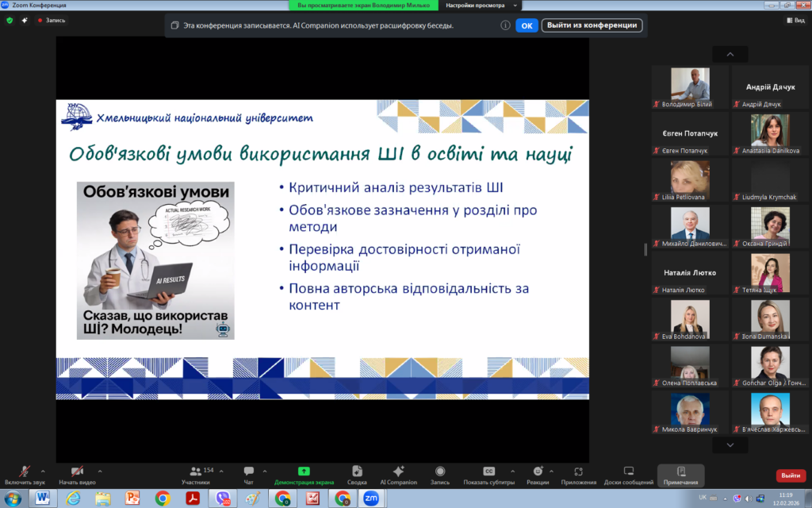The width and height of the screenshot is (812, 508).
Task: Open the Доски сообщений whiteboards
Action: tap(628, 474)
